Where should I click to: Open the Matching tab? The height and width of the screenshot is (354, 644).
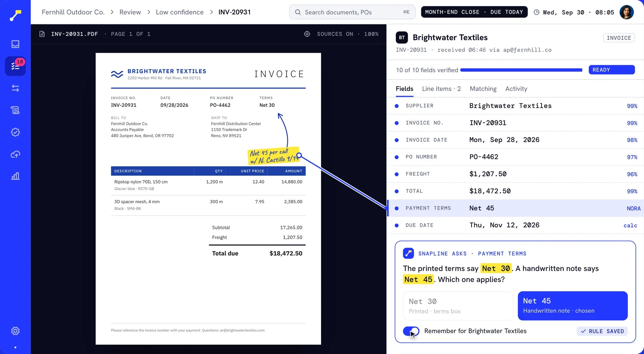(x=483, y=89)
